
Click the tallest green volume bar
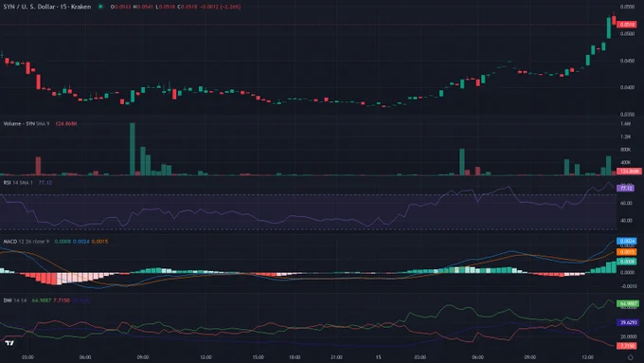tap(133, 149)
